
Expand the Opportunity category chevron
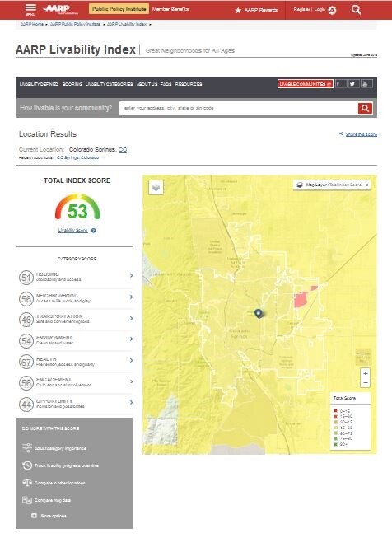131,403
